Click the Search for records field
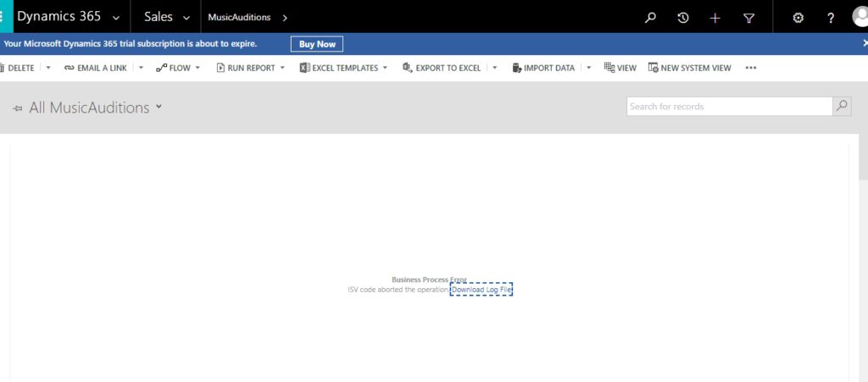The image size is (868, 382). click(729, 106)
